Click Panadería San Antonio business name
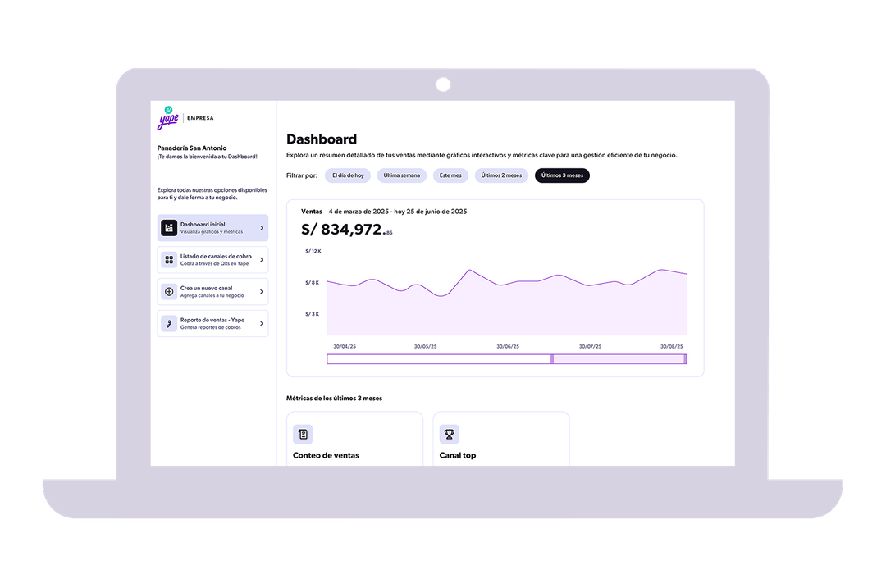886x588 pixels. click(x=191, y=148)
